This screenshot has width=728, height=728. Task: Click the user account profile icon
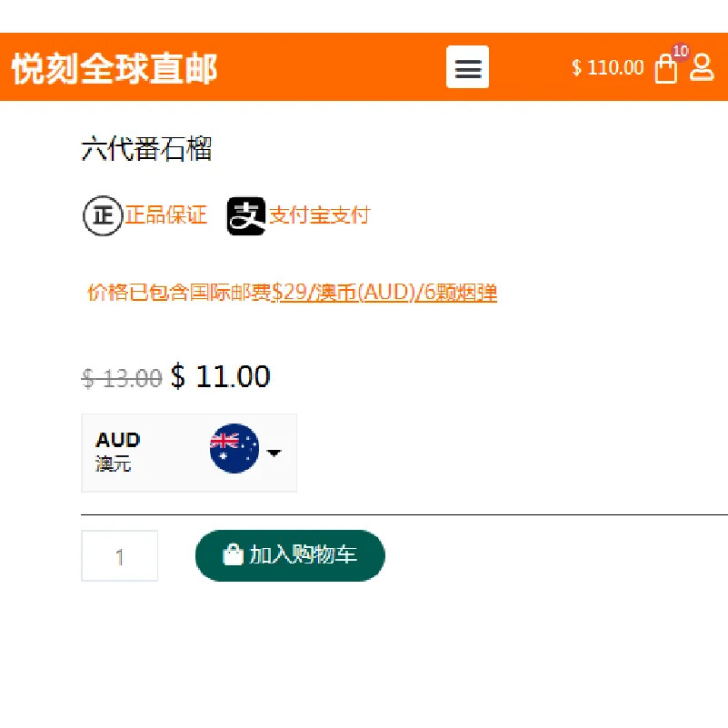point(702,67)
